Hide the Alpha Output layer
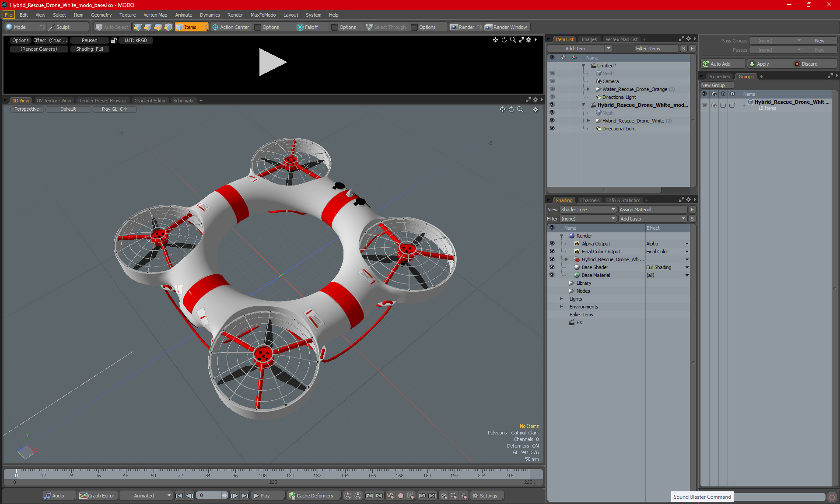The image size is (840, 504). 552,244
